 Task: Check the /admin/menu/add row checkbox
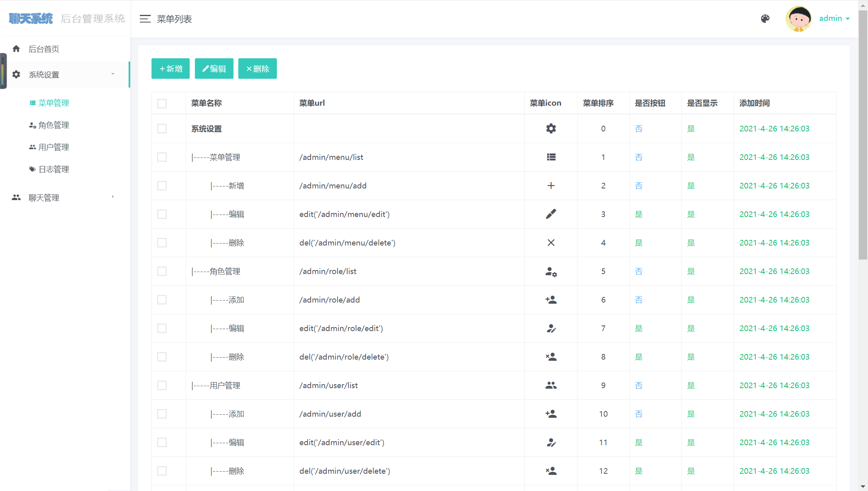162,186
